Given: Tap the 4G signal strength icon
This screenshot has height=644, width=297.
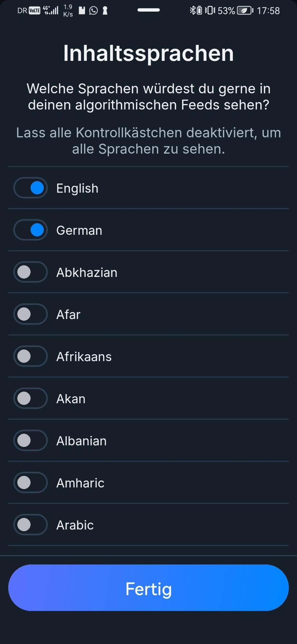Looking at the screenshot, I should [51, 11].
